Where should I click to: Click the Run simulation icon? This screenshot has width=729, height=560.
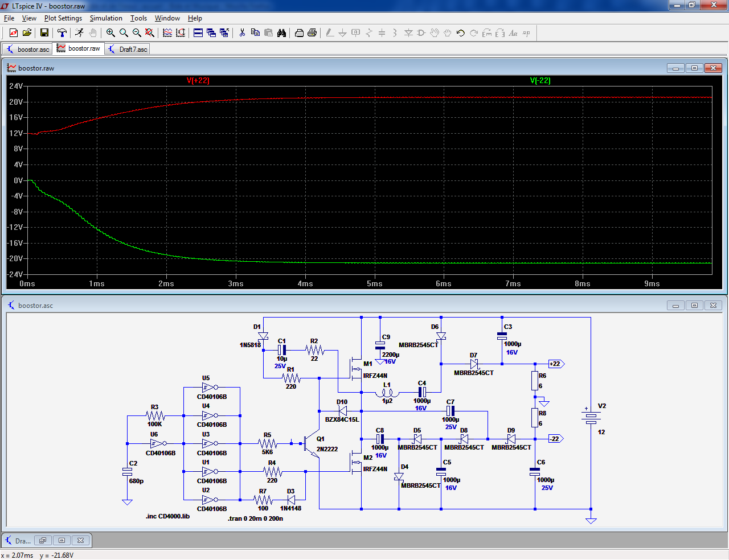tap(79, 33)
